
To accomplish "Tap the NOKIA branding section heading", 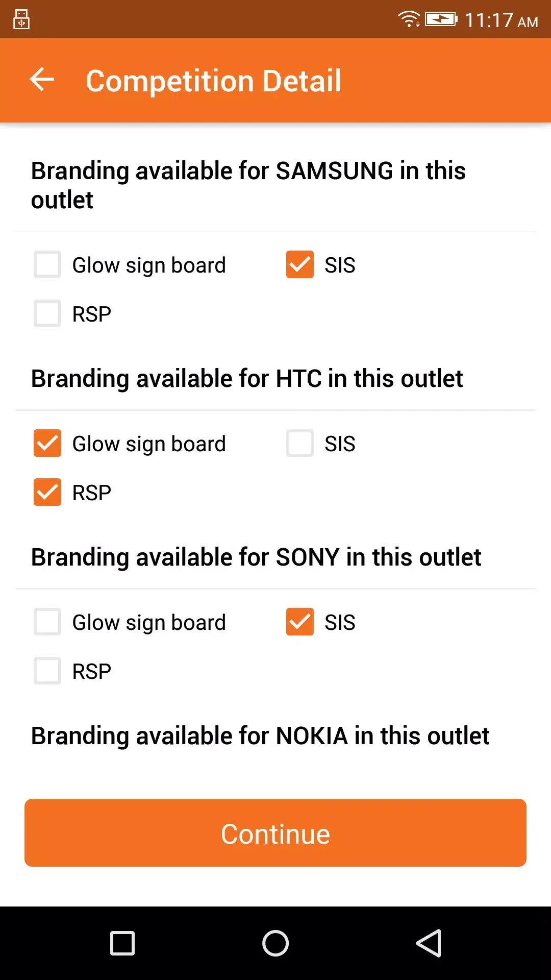I will click(x=260, y=736).
